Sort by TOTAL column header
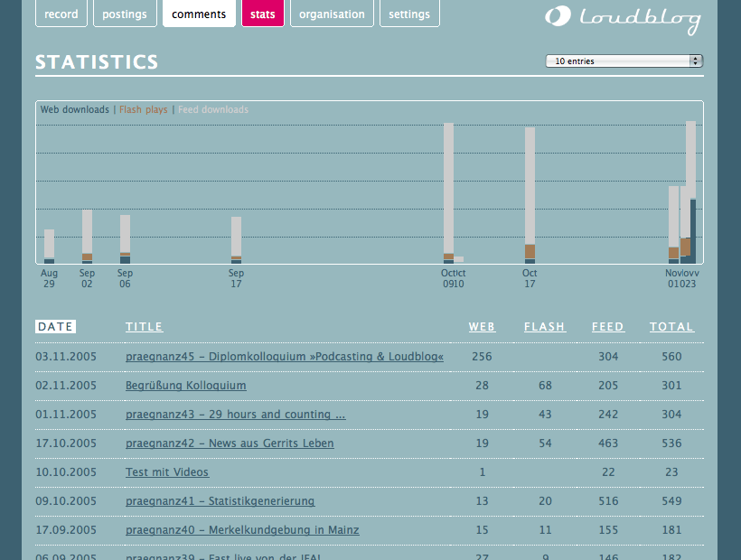741x560 pixels. 671,327
